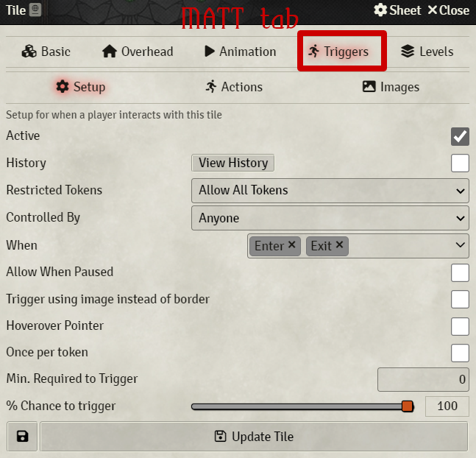Enable the Allow When Paused checkbox
476x458 pixels.
(x=460, y=272)
